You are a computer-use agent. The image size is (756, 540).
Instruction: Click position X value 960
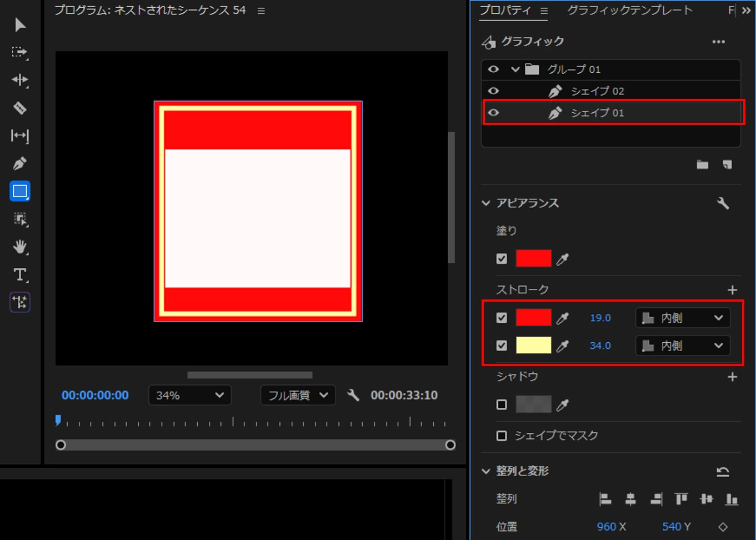point(607,527)
